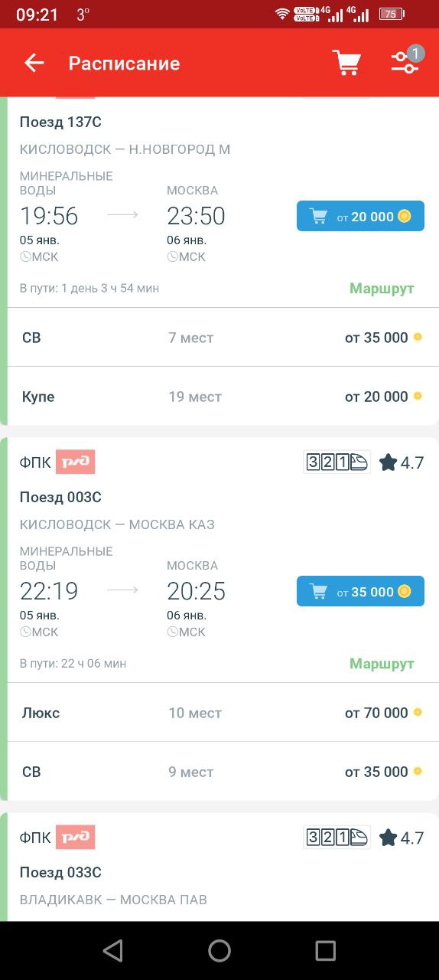Buy train 137С ticket from 20 000
439x980 pixels.
pyautogui.click(x=360, y=217)
